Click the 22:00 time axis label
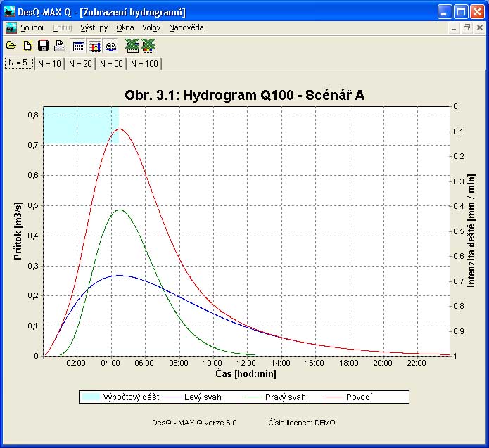 [x=417, y=363]
